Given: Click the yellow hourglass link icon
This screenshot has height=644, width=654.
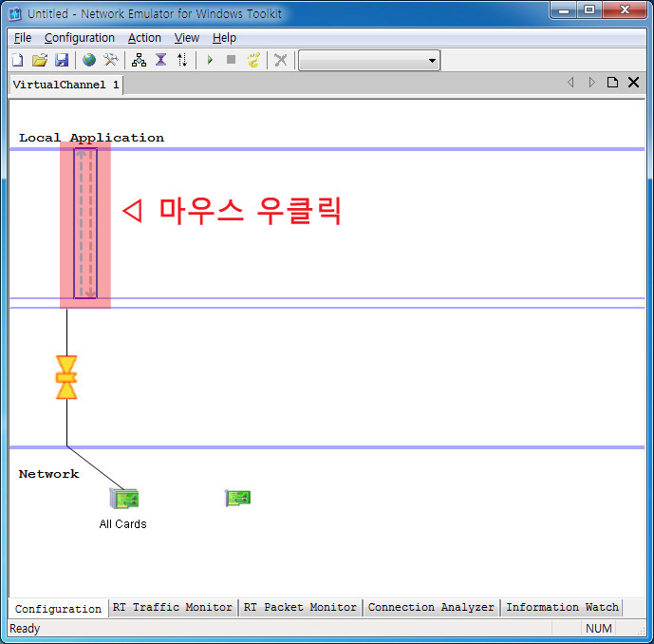Looking at the screenshot, I should [x=66, y=377].
